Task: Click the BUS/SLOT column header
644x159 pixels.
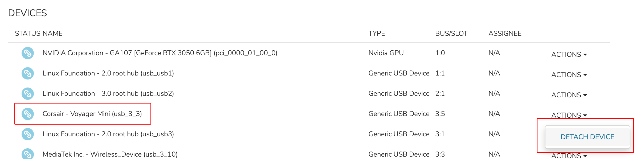Action: coord(451,33)
